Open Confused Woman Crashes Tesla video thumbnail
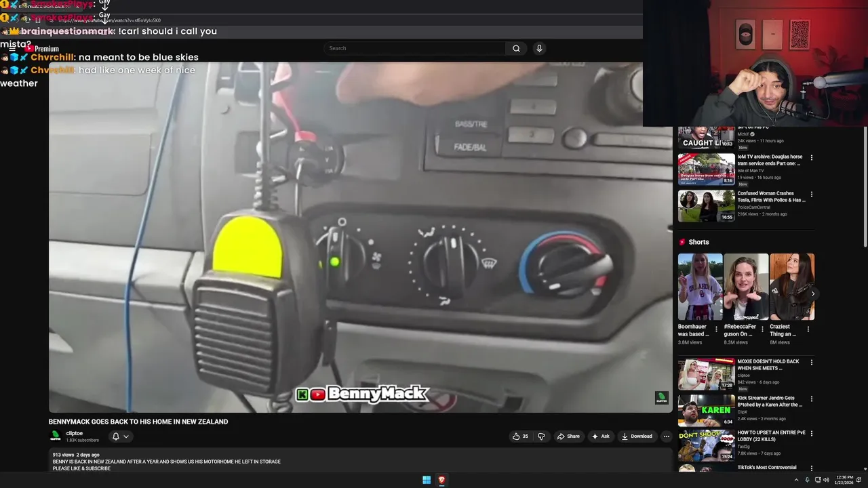 pos(707,205)
